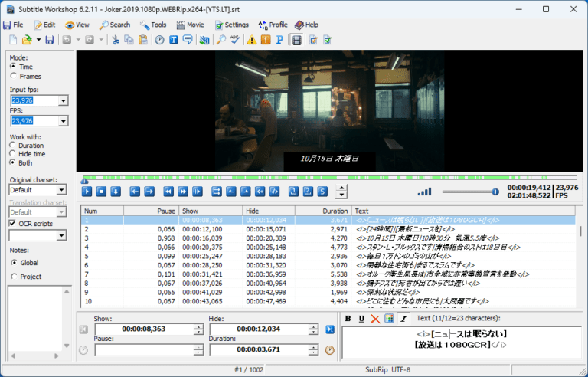Click into the subtitle text editing box
588x377 pixels.
(462, 343)
